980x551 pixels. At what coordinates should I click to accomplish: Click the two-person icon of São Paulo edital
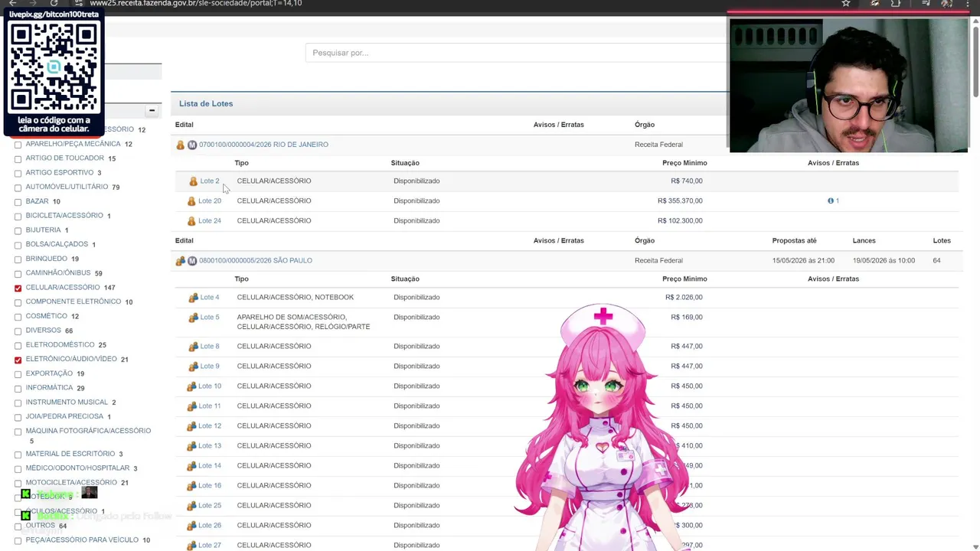point(181,261)
